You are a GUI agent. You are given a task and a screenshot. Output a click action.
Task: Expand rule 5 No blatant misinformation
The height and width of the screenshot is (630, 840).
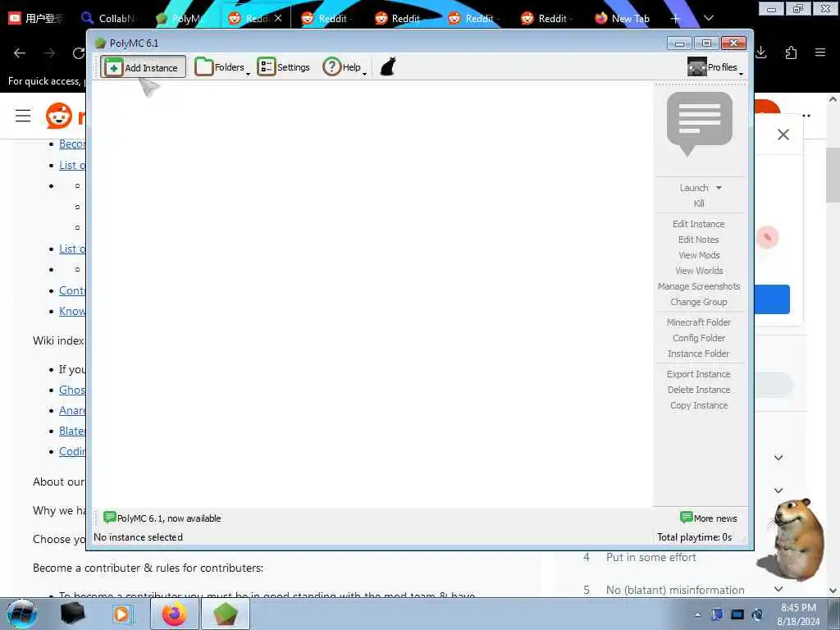tap(778, 589)
